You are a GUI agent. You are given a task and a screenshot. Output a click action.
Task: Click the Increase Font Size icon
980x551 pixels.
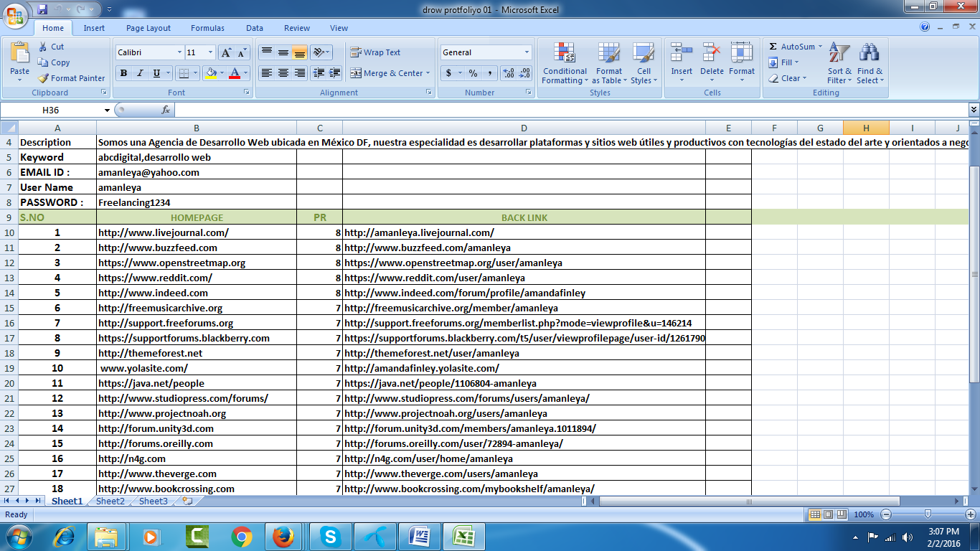point(226,52)
